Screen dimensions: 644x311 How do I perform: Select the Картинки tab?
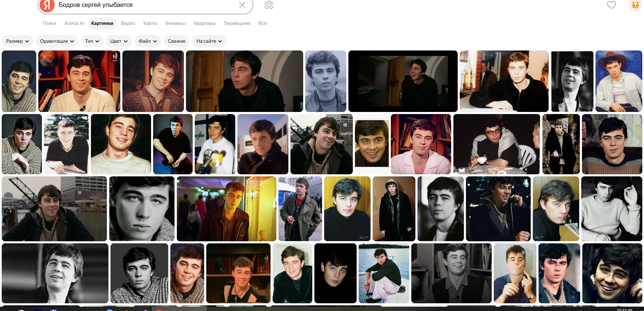pyautogui.click(x=102, y=23)
